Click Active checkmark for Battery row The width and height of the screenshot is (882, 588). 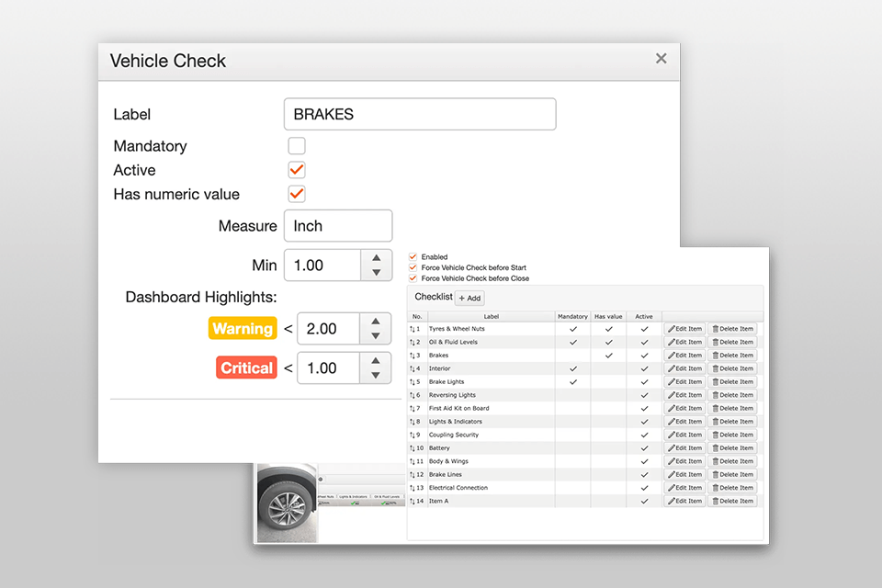(x=645, y=448)
